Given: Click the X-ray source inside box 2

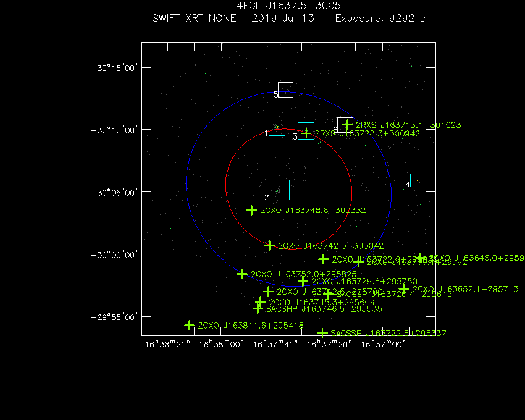Looking at the screenshot, I should 279,190.
